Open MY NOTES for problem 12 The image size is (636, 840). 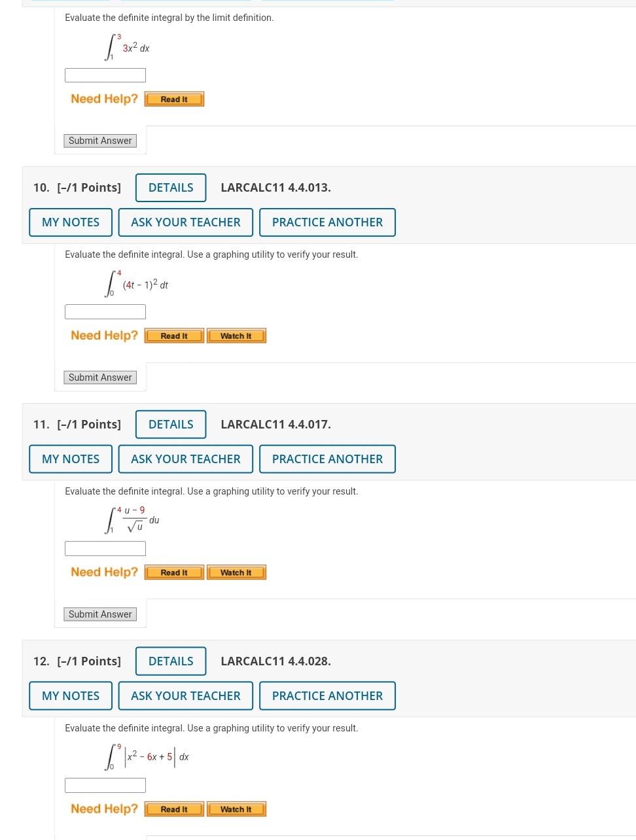pos(70,695)
